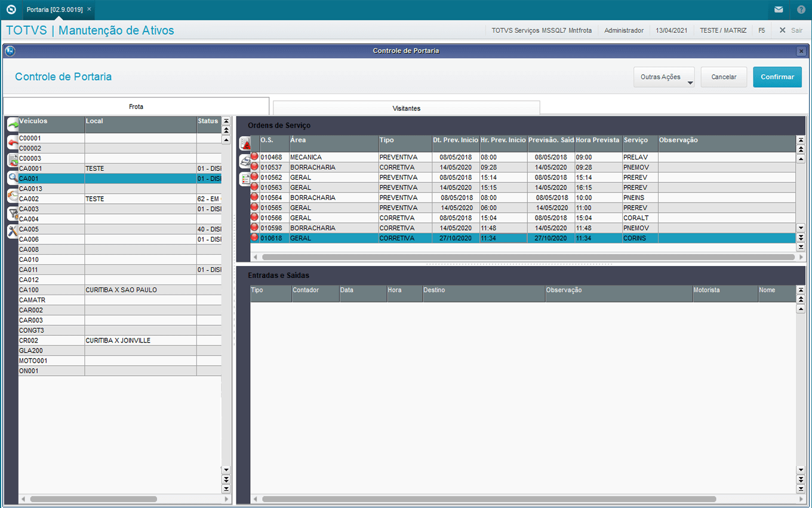Click the legend list icon beside service orders
812x508 pixels.
coord(245,179)
